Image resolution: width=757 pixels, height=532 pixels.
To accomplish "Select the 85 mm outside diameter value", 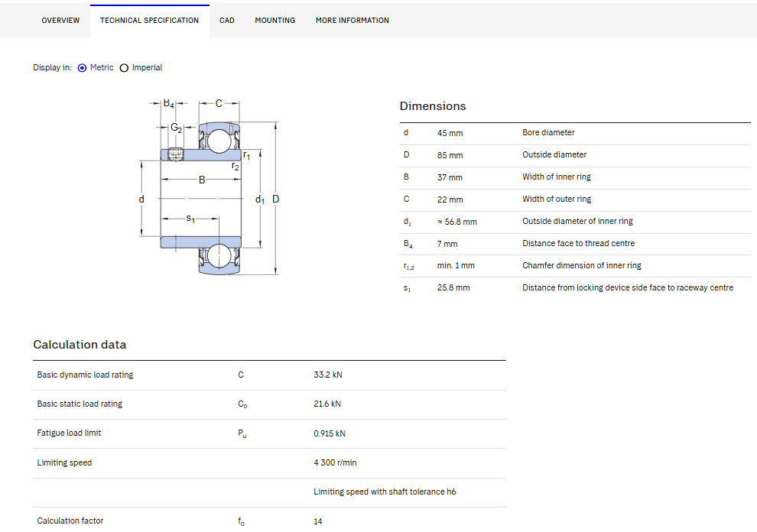I will pyautogui.click(x=450, y=155).
